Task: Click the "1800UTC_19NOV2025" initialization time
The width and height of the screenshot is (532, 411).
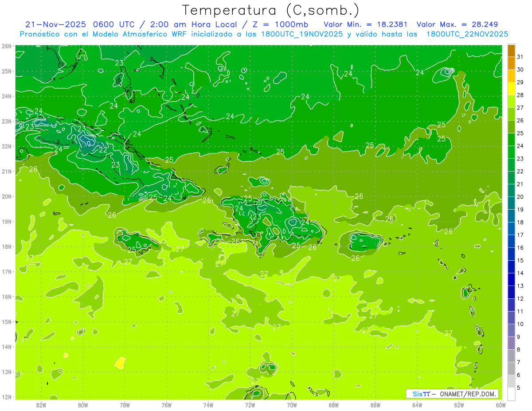Action: pyautogui.click(x=300, y=34)
